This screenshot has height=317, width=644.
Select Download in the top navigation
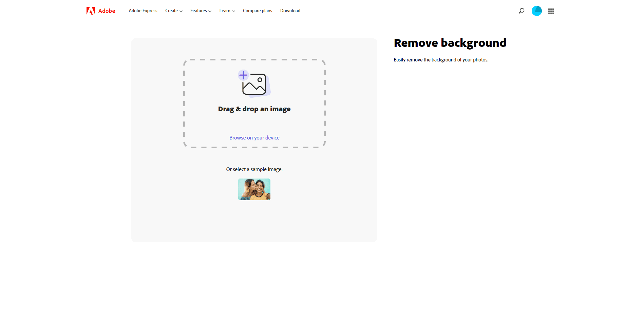coord(290,11)
